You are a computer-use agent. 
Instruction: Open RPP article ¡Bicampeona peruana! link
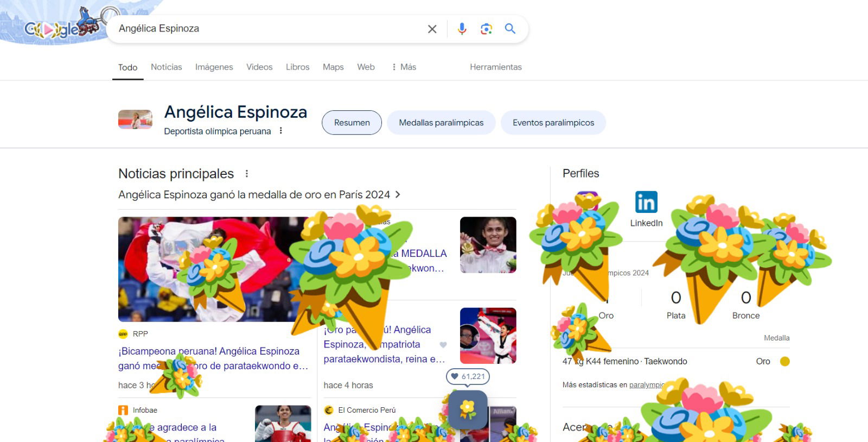213,358
